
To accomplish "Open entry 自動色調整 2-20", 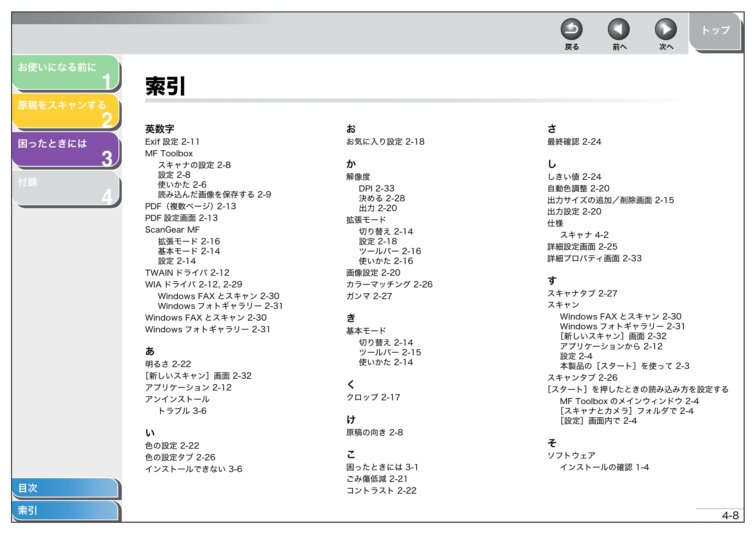I will (578, 188).
